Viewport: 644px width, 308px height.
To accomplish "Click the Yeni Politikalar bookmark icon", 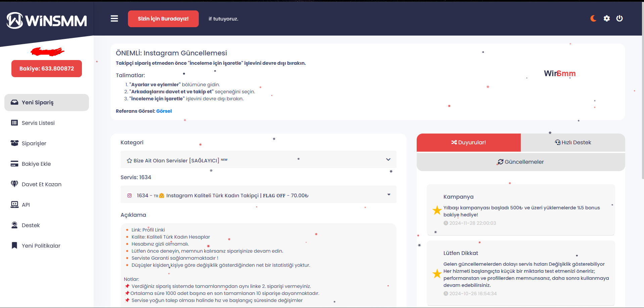I will click(x=14, y=246).
